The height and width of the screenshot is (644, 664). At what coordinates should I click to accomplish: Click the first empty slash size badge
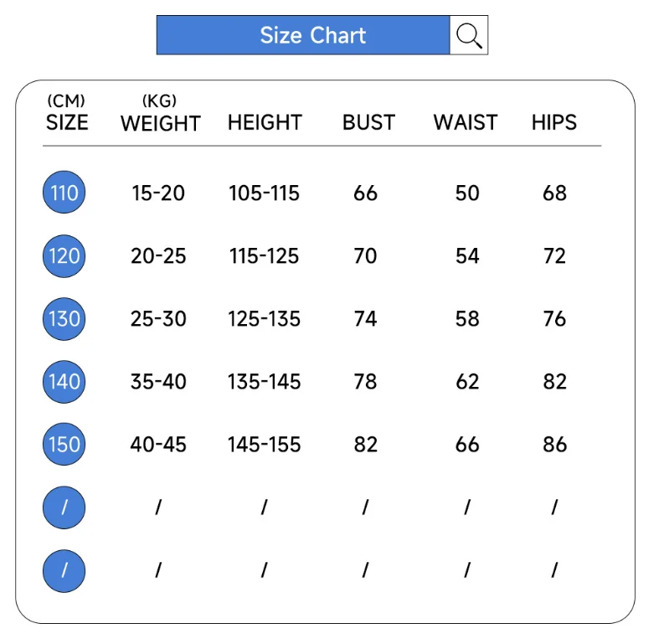tap(64, 507)
